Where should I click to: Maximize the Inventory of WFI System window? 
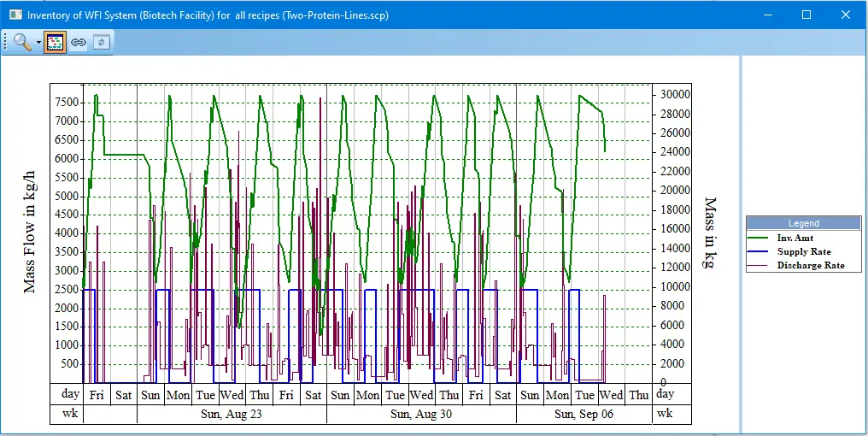[806, 15]
